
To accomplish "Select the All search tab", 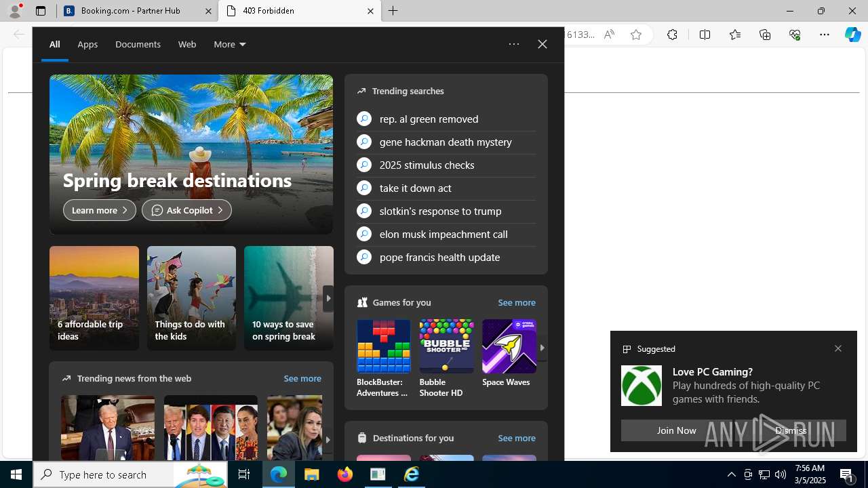I will (x=54, y=45).
